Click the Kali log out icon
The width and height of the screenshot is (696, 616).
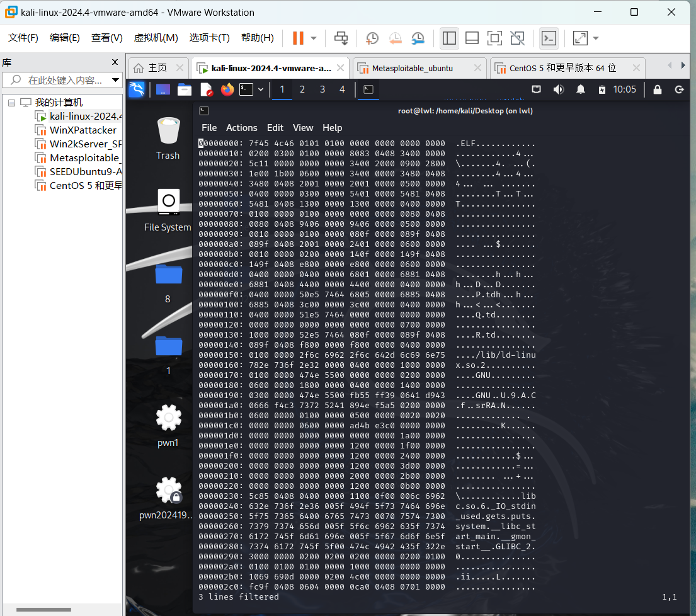click(679, 89)
